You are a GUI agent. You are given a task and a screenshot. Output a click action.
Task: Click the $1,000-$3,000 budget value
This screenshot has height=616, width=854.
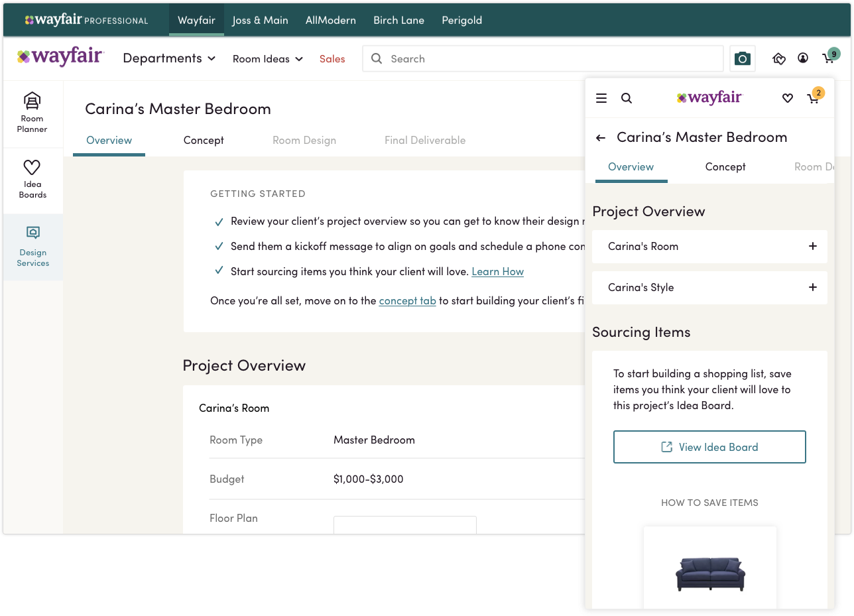pyautogui.click(x=368, y=479)
